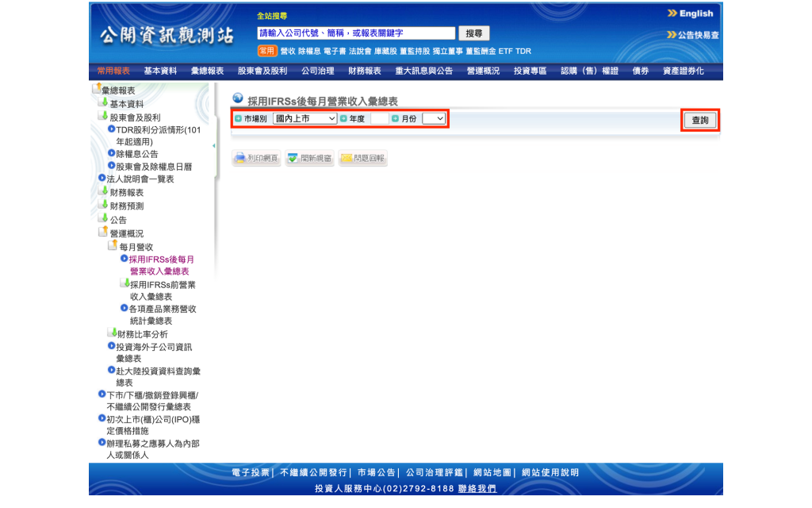Screen dimensions: 812x508
Task: Click the 搜尋 search button
Action: coord(474,33)
